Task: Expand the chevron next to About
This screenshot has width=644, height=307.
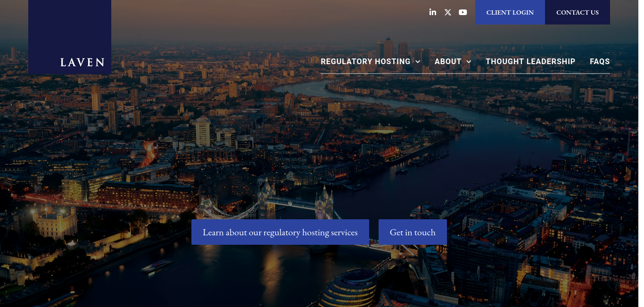Action: point(469,62)
